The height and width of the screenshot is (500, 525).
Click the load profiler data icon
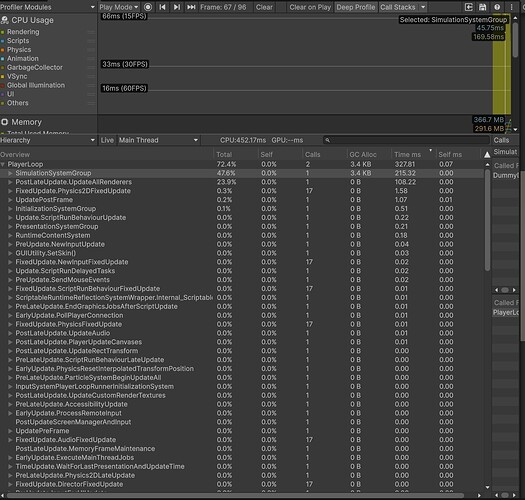(469, 7)
